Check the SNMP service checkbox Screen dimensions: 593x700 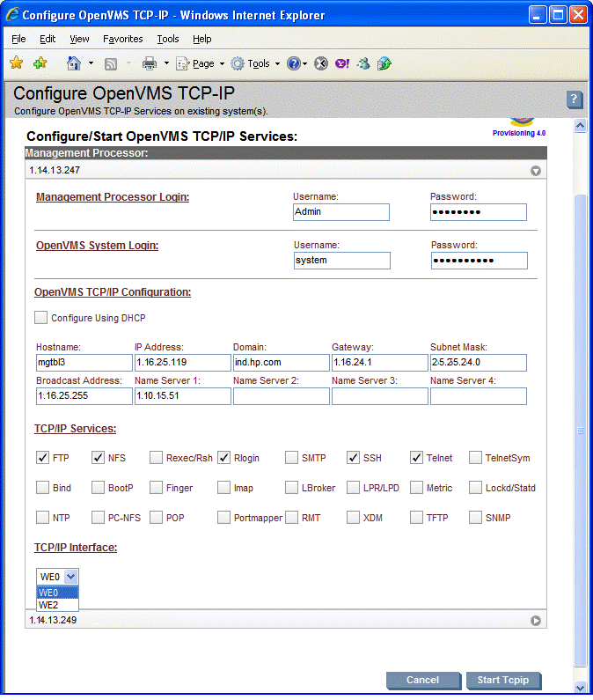475,518
